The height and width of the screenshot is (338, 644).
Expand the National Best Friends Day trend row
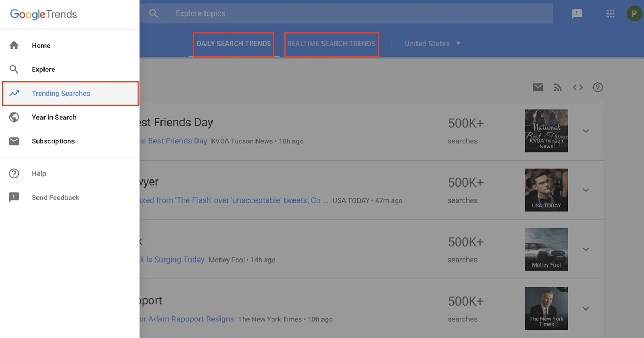click(586, 131)
